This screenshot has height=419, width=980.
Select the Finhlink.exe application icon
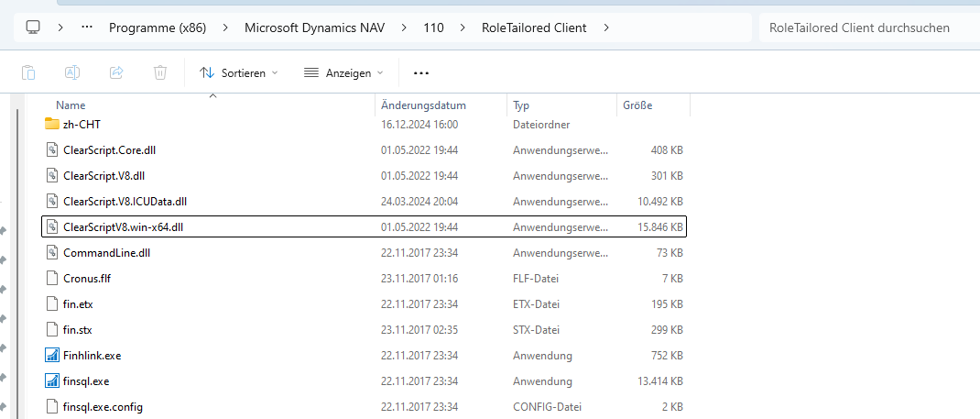click(x=52, y=356)
